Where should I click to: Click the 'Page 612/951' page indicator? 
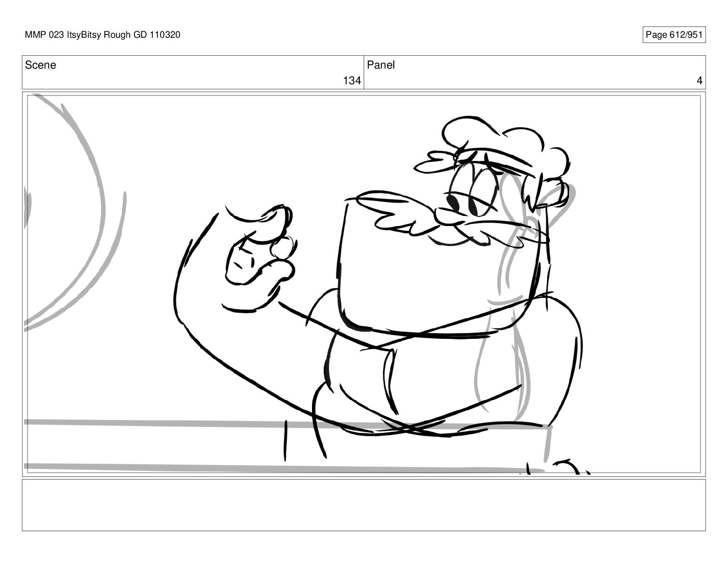tap(674, 35)
